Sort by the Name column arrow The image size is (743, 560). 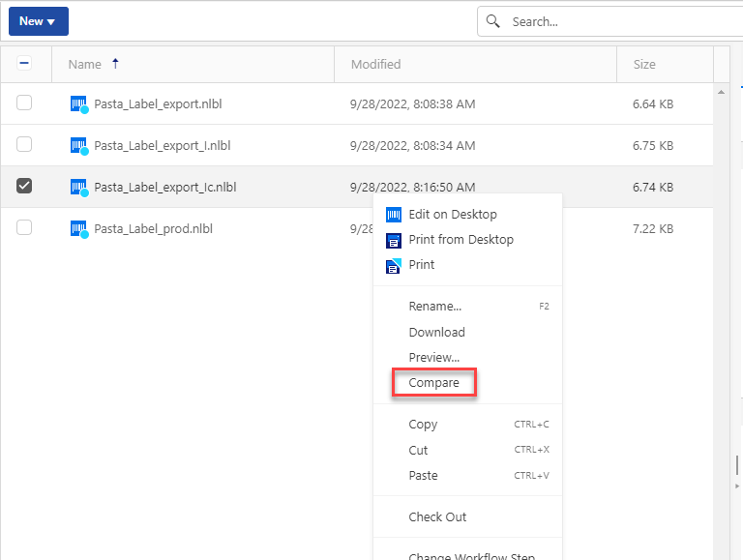pos(116,64)
